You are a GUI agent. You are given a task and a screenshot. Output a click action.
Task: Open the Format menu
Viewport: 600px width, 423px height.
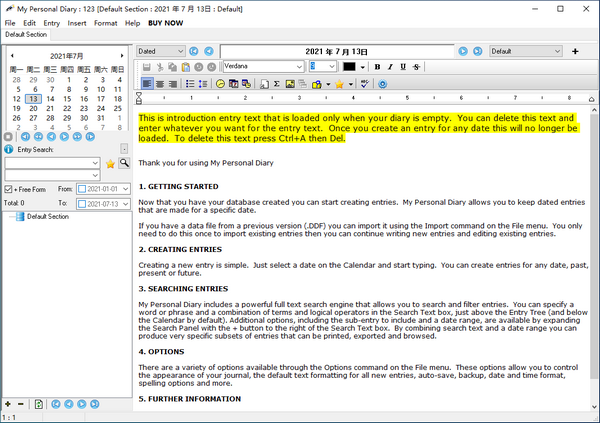click(106, 22)
